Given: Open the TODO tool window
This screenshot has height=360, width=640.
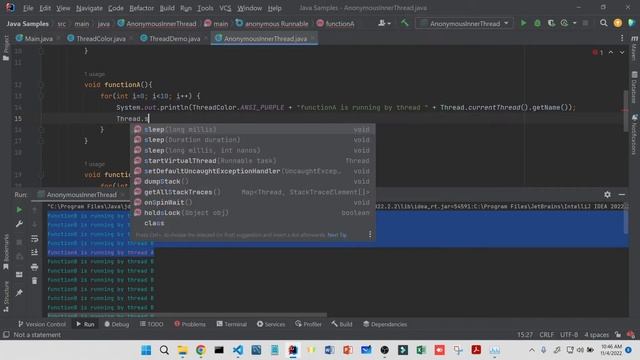Looking at the screenshot, I should [151, 324].
